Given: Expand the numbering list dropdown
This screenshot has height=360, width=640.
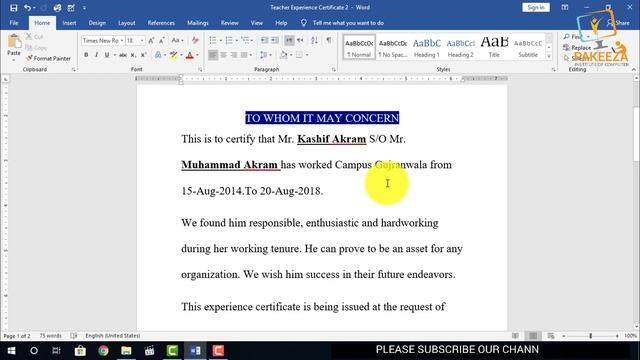Looking at the screenshot, I should [236, 41].
